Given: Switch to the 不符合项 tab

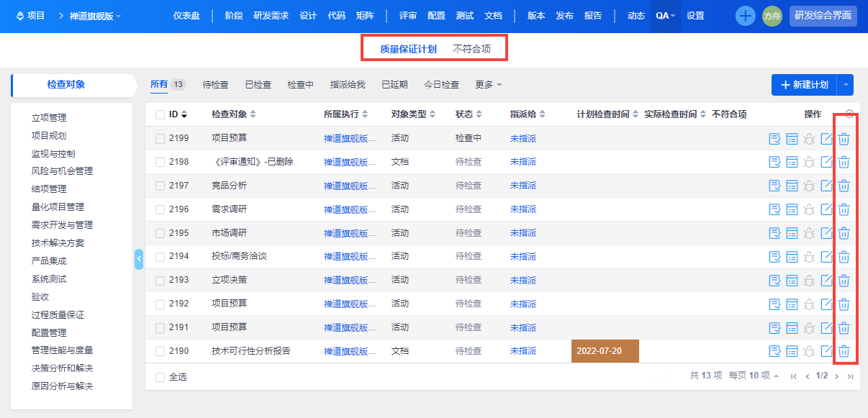Looking at the screenshot, I should pos(471,49).
